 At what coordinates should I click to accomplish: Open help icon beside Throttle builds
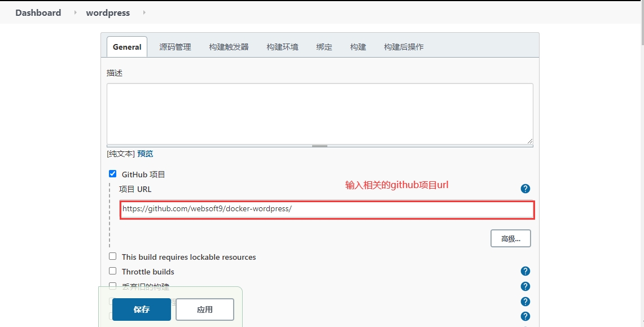(x=525, y=272)
